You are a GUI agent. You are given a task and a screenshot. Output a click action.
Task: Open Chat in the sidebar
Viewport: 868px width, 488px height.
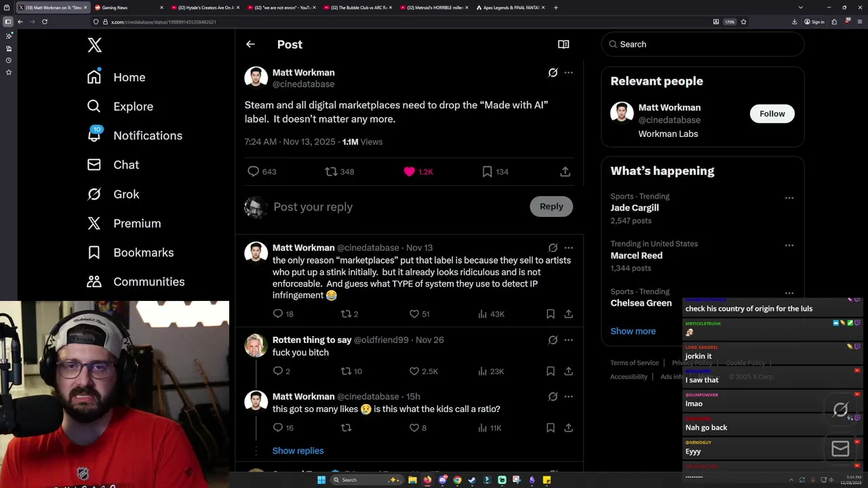tap(113, 165)
